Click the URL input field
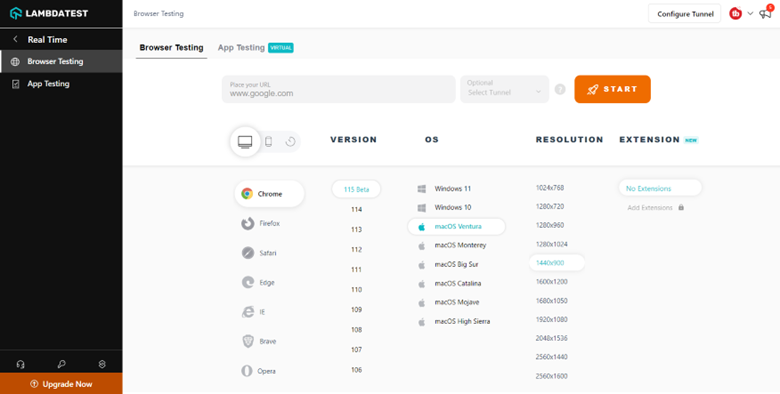The image size is (780, 394). [x=338, y=89]
